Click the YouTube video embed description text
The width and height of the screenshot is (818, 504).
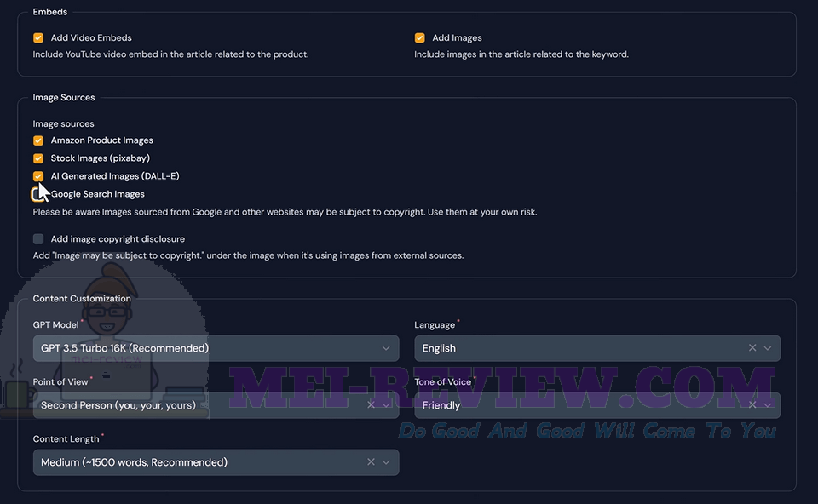coord(170,54)
